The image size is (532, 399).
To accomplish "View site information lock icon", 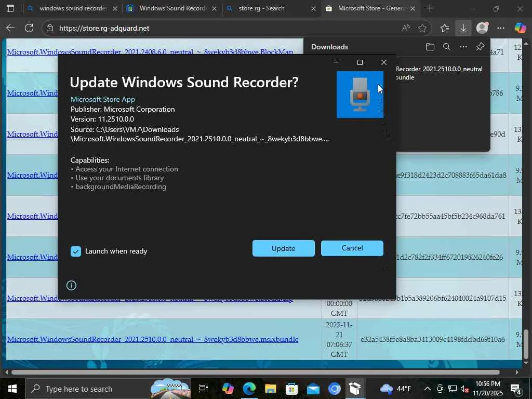I will point(50,28).
